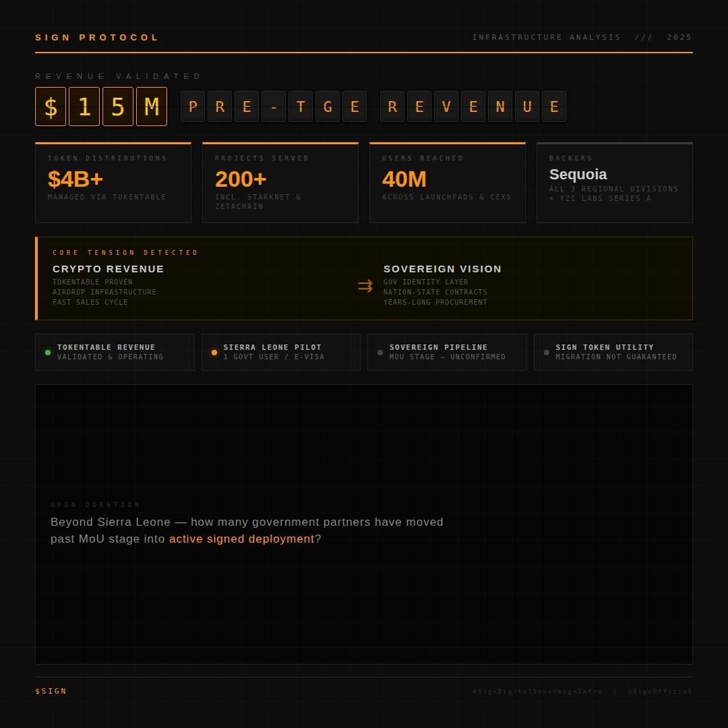This screenshot has width=728, height=728.
Task: Click the REVENUE VALIDATED label
Action: [118, 76]
